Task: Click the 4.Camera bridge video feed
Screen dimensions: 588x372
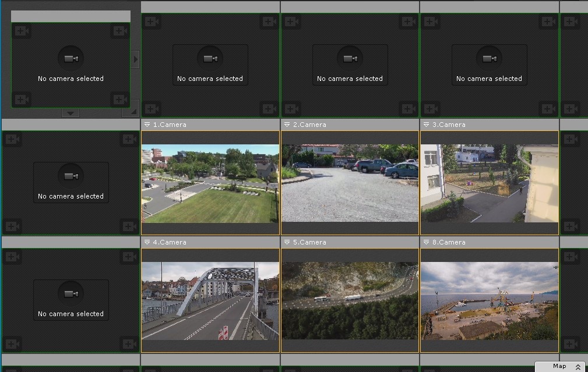Action: tap(210, 300)
